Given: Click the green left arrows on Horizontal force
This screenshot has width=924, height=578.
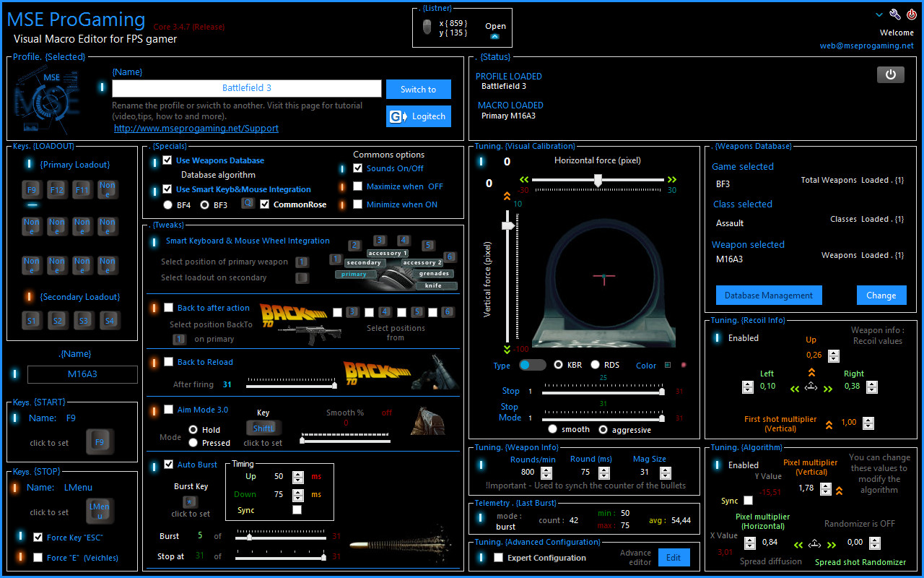Looking at the screenshot, I should [524, 180].
